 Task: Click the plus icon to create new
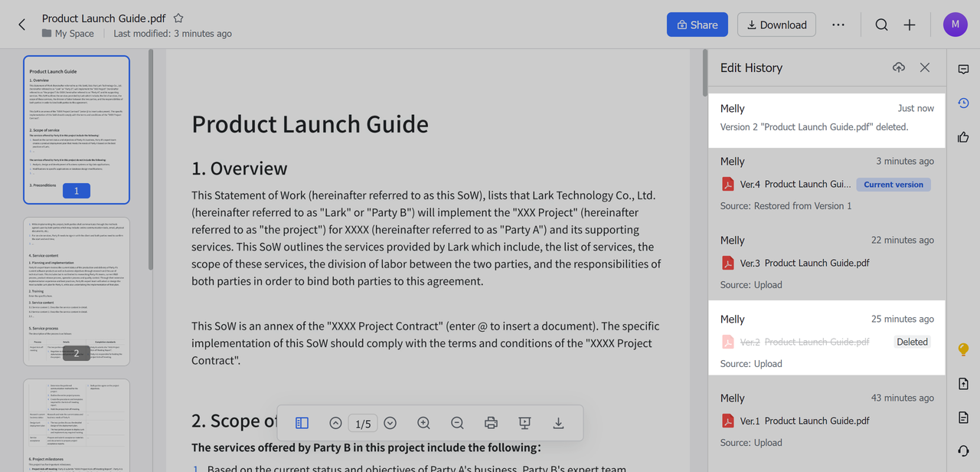[909, 25]
